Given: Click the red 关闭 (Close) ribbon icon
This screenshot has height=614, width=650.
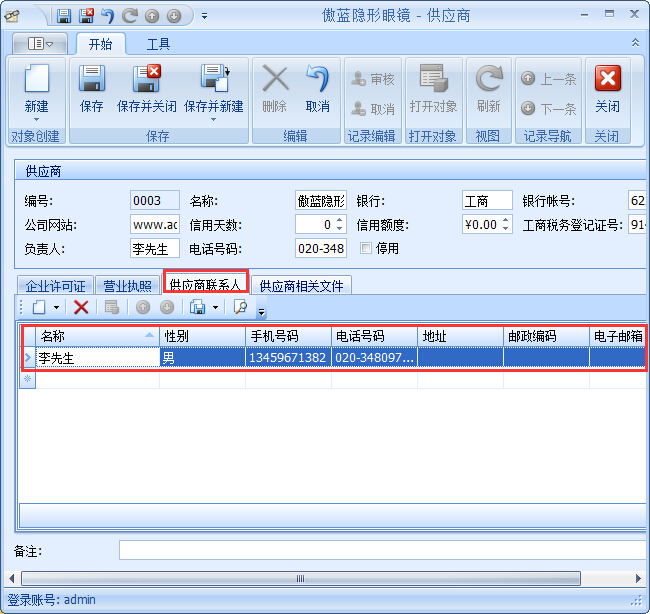Looking at the screenshot, I should (607, 82).
